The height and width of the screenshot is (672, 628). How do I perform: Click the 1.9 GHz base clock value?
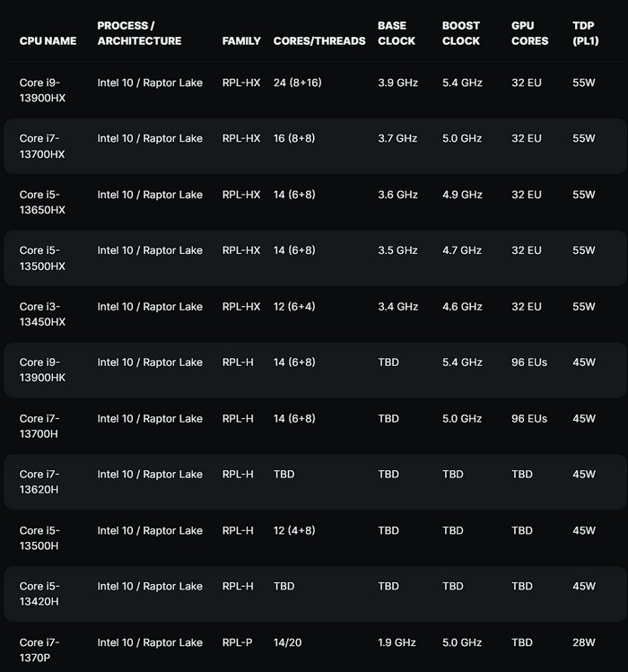click(397, 642)
